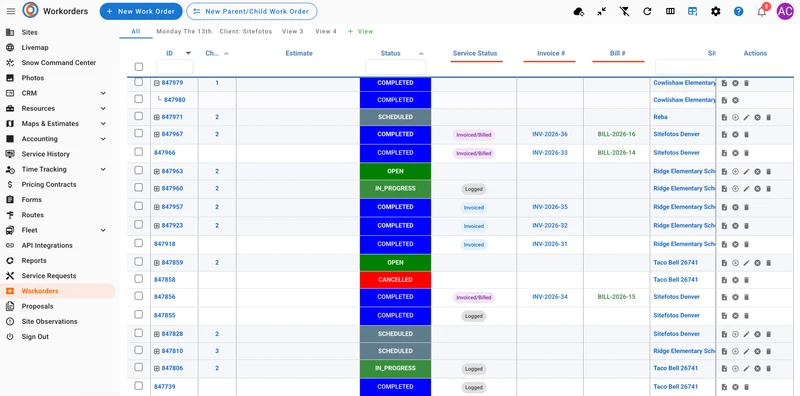Open the hamburger navigation menu

coord(11,11)
